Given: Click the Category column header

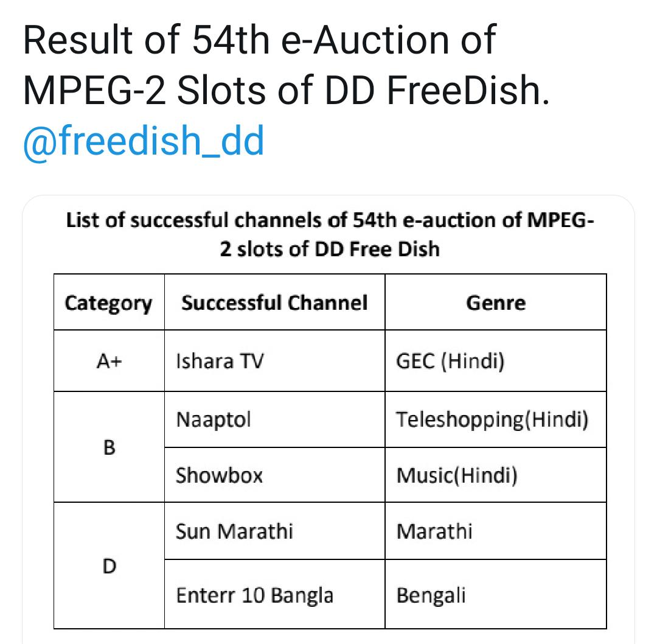Looking at the screenshot, I should (109, 303).
